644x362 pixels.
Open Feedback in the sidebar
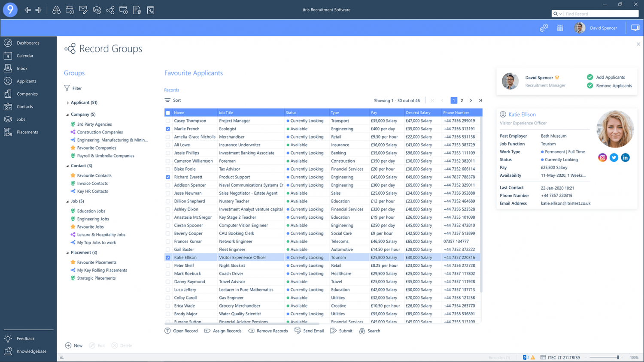pyautogui.click(x=25, y=338)
